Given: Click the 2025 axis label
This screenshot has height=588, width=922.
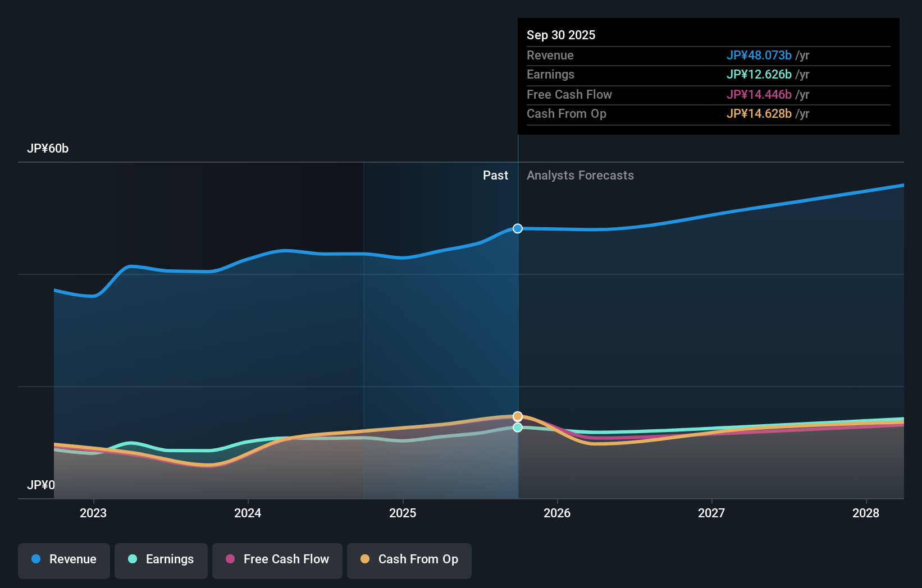Looking at the screenshot, I should click(x=403, y=513).
